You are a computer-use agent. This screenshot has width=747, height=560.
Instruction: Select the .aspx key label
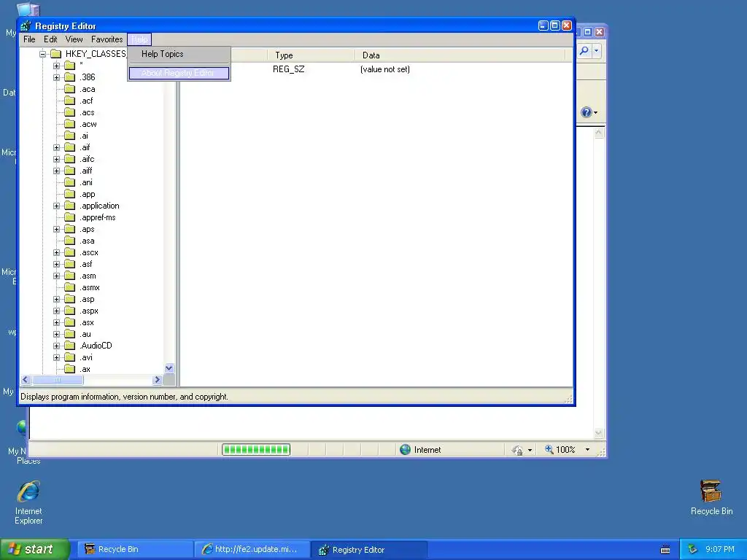89,311
